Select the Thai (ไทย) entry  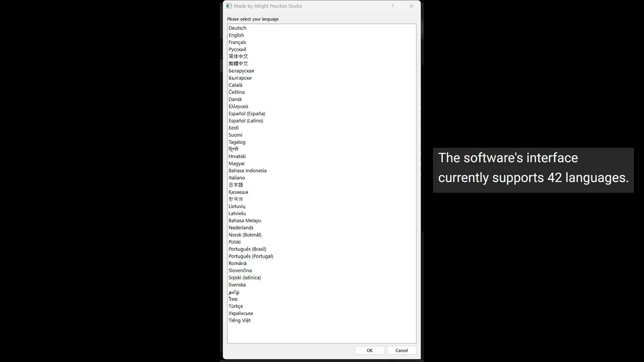point(233,299)
